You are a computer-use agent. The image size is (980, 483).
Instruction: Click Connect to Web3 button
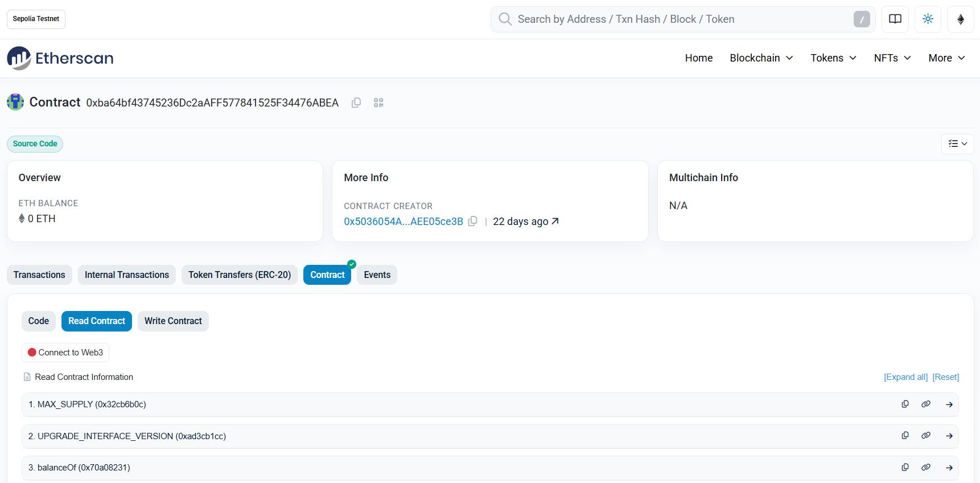click(65, 353)
